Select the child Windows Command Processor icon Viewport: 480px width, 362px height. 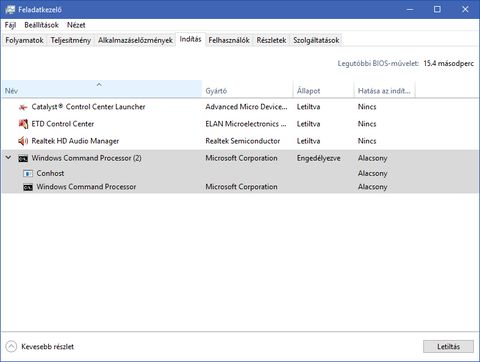click(28, 187)
